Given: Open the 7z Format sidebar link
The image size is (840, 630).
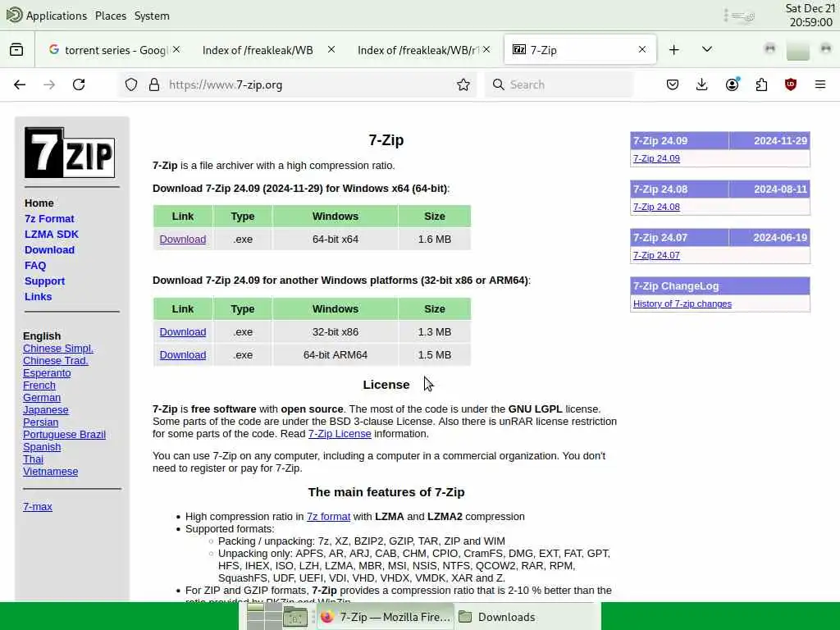Looking at the screenshot, I should [x=49, y=218].
